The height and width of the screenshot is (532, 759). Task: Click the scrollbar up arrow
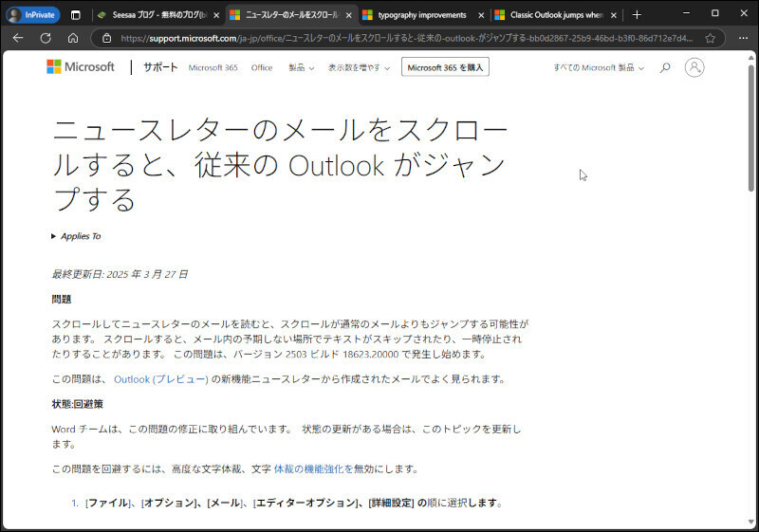click(750, 57)
